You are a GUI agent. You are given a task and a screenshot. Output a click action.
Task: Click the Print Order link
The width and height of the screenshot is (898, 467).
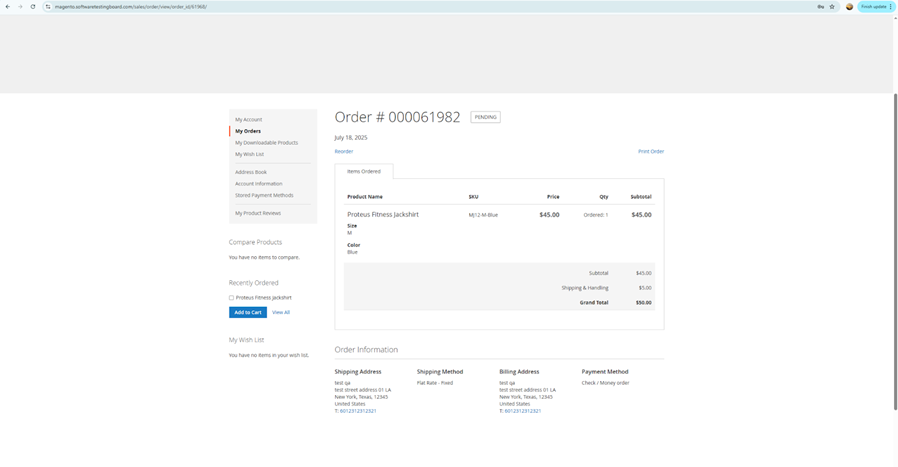(651, 152)
